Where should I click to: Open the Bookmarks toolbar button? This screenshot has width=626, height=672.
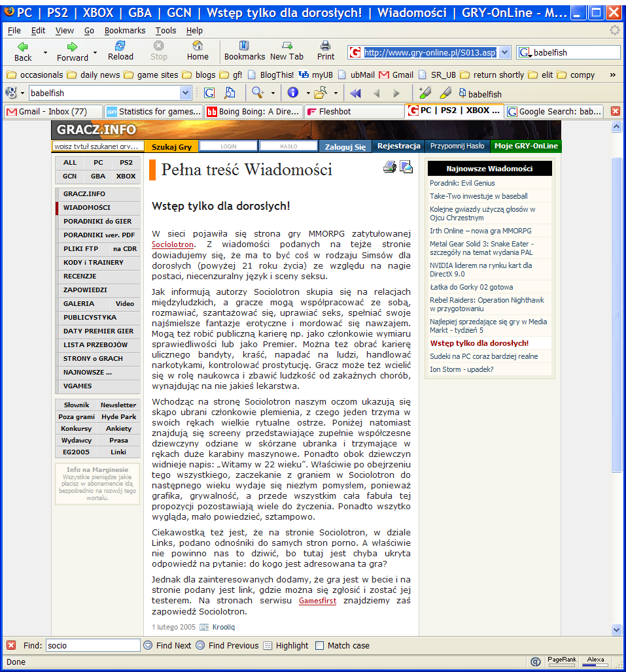[245, 50]
